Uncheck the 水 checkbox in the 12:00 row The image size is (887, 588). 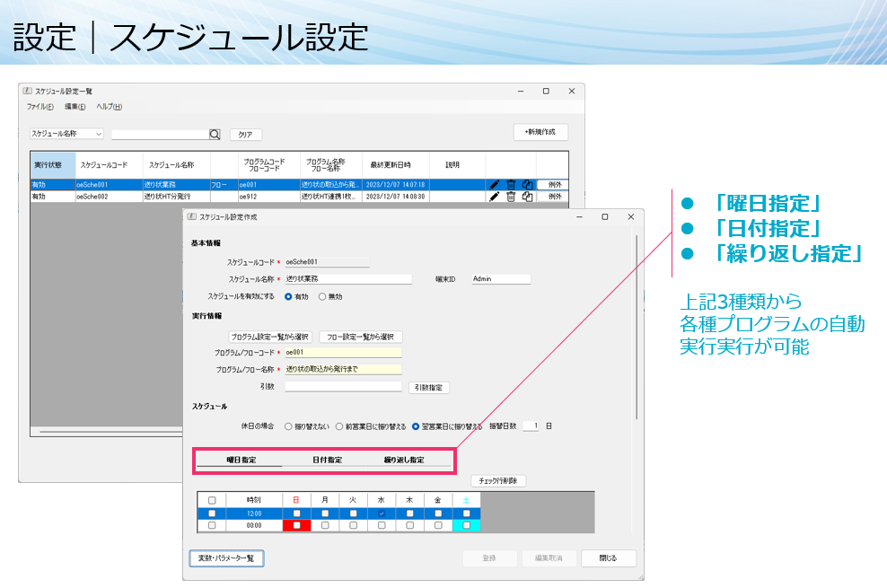click(x=381, y=514)
